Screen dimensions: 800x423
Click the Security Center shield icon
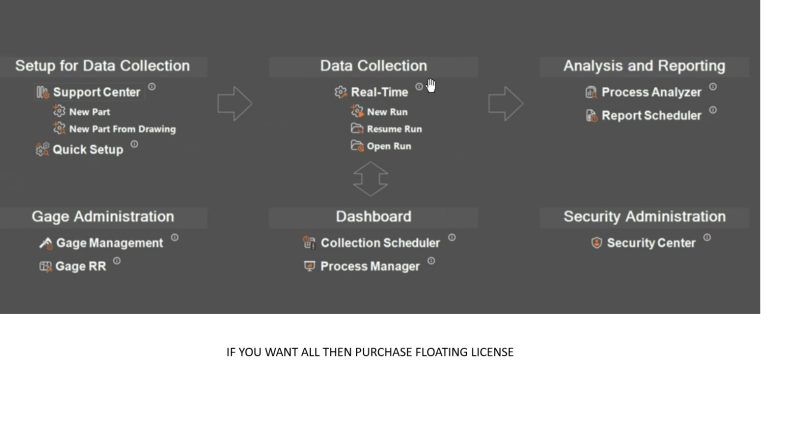596,243
